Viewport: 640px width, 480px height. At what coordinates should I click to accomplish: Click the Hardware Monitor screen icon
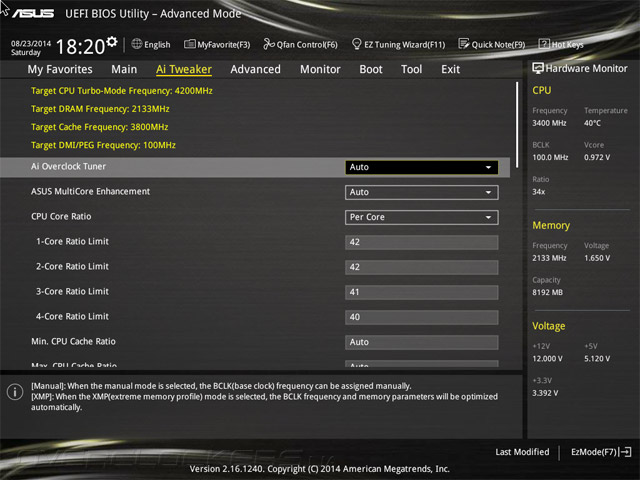(x=538, y=68)
